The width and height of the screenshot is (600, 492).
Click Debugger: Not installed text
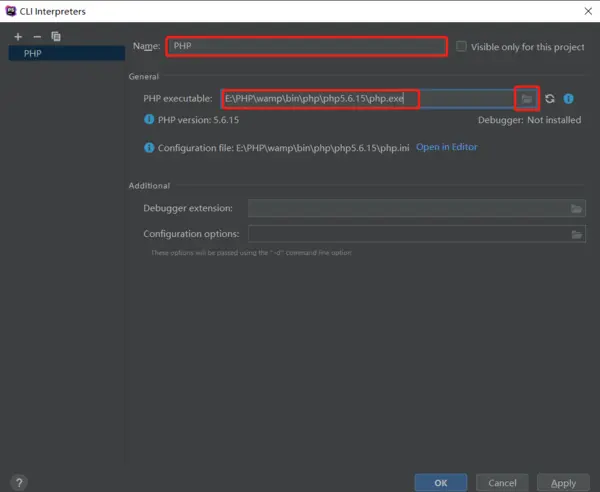(x=529, y=120)
